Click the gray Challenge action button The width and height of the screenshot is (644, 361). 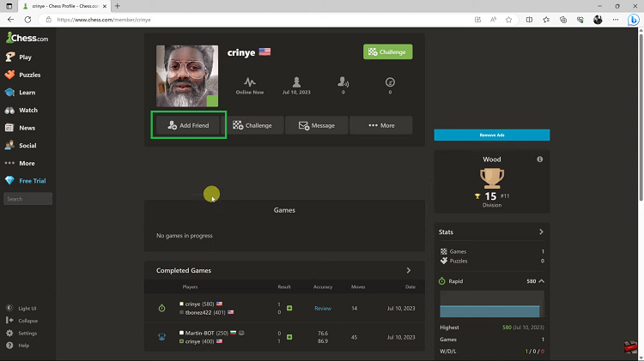pos(252,125)
